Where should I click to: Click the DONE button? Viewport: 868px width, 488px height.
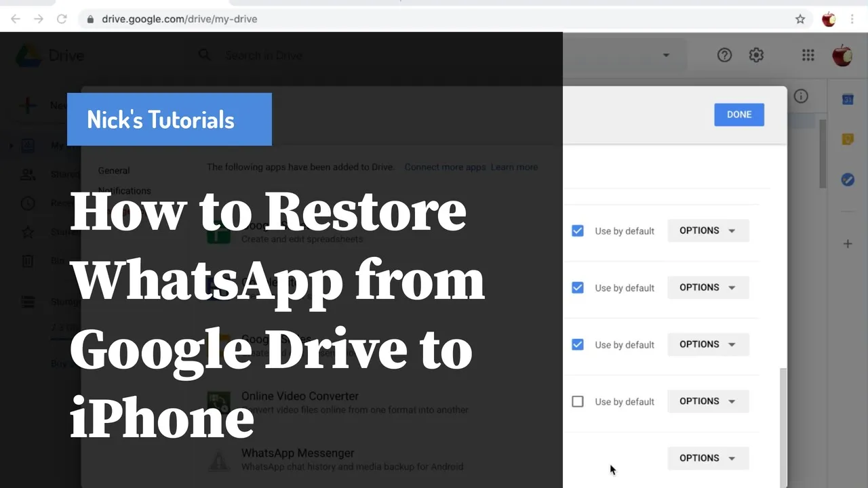[x=739, y=115]
